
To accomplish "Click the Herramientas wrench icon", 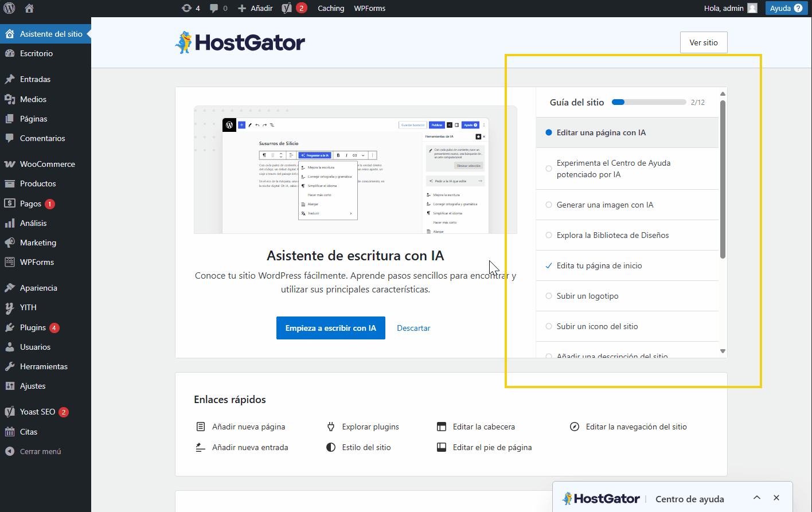I will tap(10, 366).
